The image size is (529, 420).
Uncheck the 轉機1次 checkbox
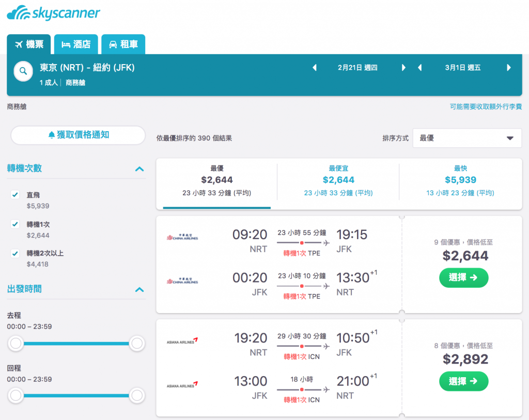15,224
